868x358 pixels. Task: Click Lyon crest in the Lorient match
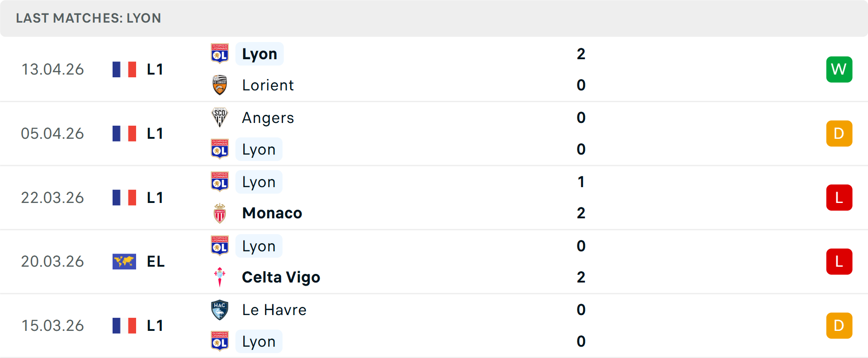point(220,54)
